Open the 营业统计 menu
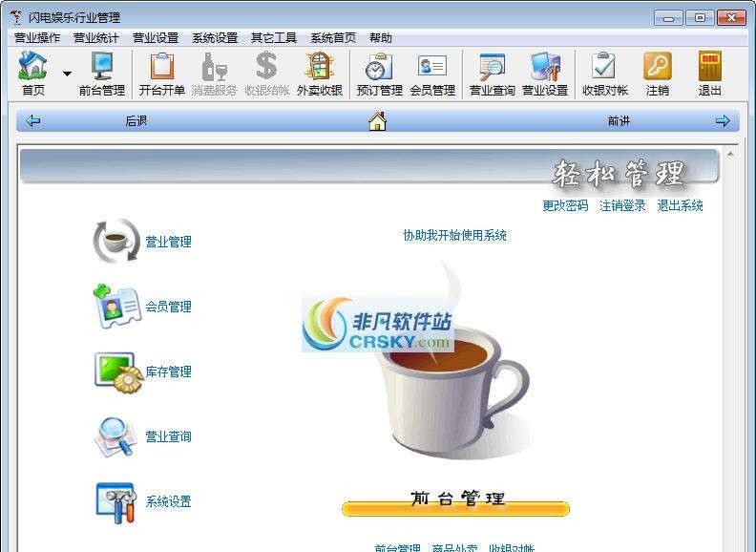This screenshot has height=552, width=756. (96, 37)
